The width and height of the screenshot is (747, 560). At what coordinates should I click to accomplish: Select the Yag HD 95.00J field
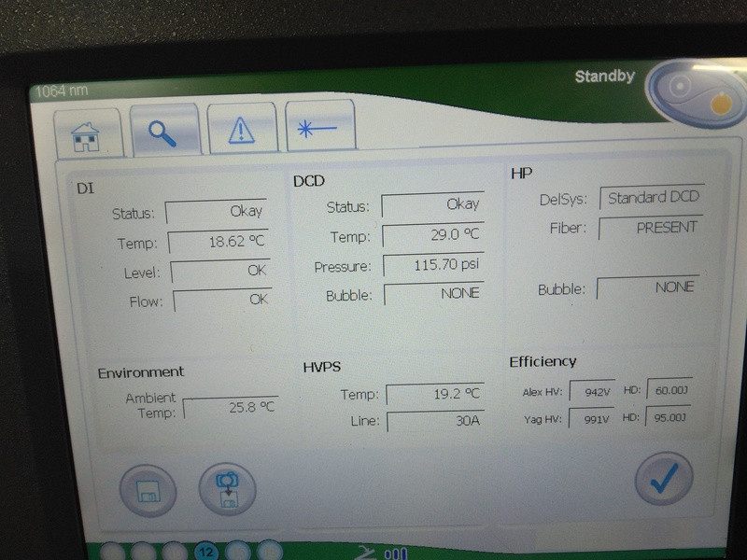[668, 417]
